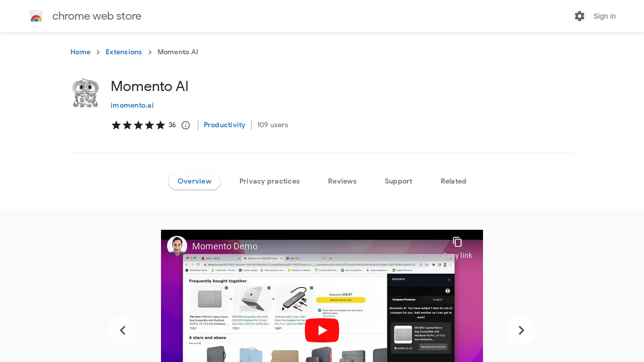This screenshot has height=362, width=644.
Task: Go to Home breadcrumb
Action: click(80, 52)
